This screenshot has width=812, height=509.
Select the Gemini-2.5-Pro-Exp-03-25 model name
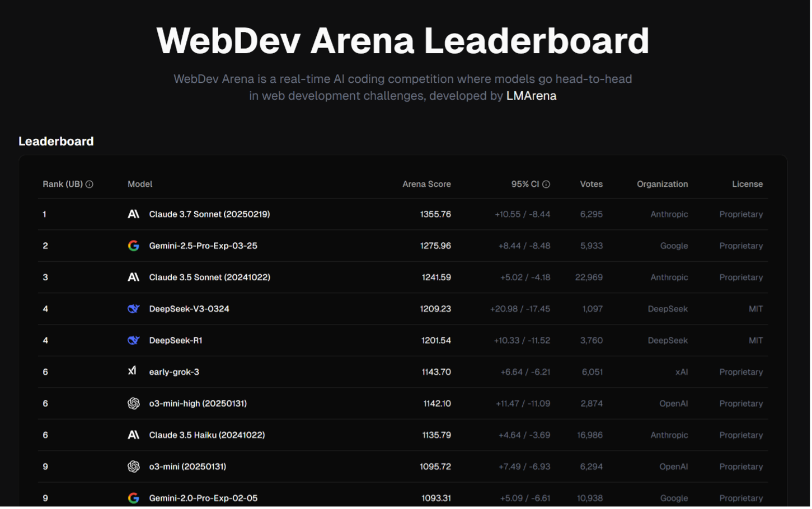coord(204,246)
